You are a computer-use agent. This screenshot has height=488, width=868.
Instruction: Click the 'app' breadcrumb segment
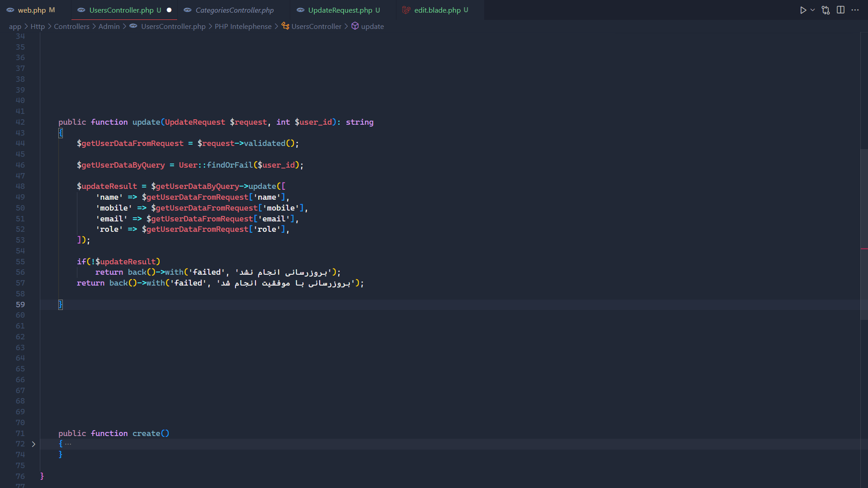(x=15, y=27)
